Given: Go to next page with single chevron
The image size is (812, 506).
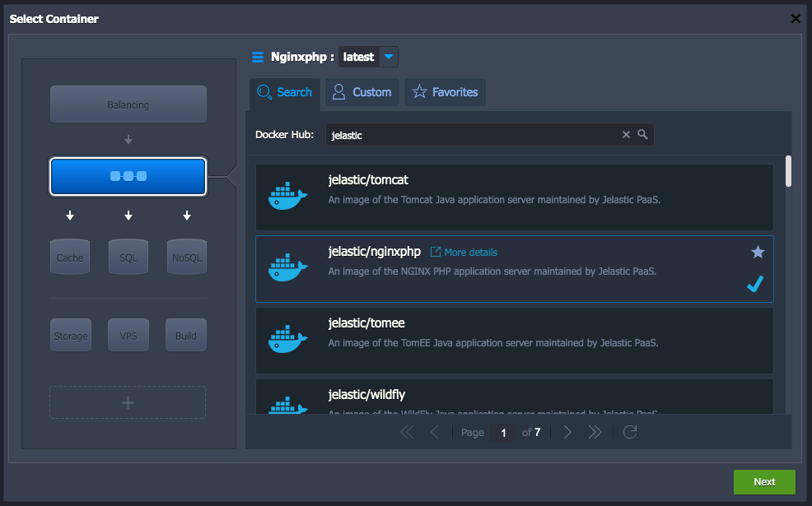Looking at the screenshot, I should click(567, 431).
